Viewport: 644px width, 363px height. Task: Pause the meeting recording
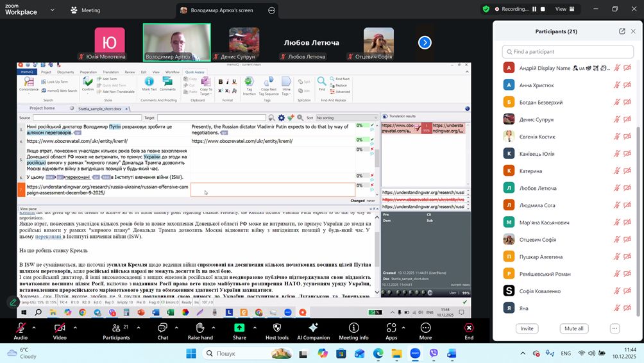(x=534, y=9)
